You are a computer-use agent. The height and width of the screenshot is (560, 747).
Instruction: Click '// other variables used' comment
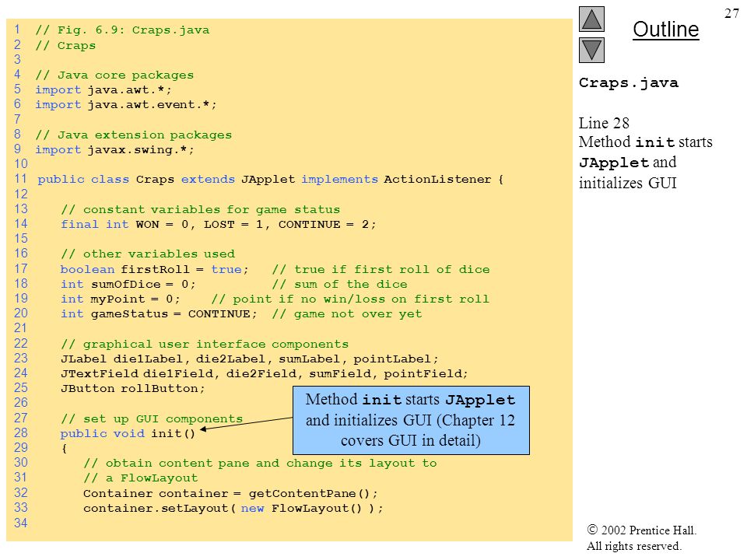(x=148, y=254)
